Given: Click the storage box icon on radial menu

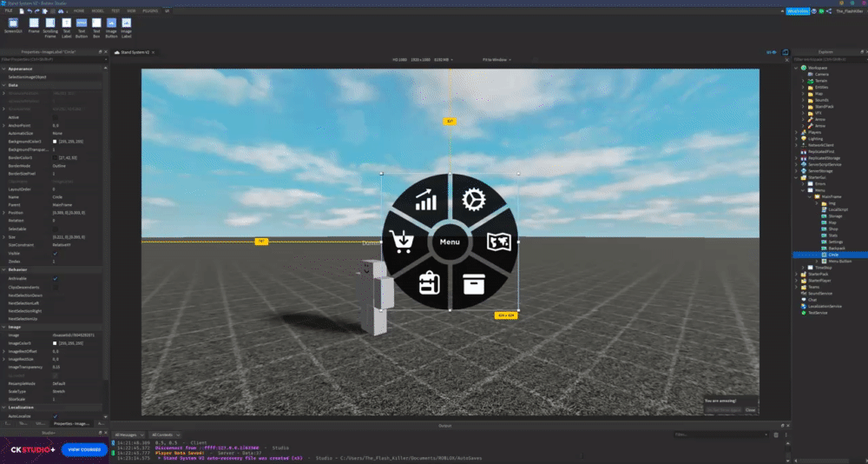Looking at the screenshot, I should tap(474, 284).
